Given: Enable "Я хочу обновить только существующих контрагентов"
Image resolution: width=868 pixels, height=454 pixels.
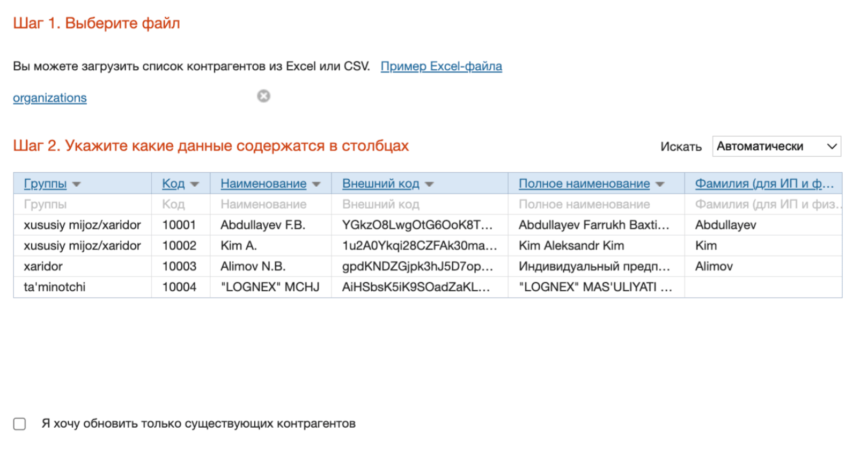Looking at the screenshot, I should pos(19,423).
